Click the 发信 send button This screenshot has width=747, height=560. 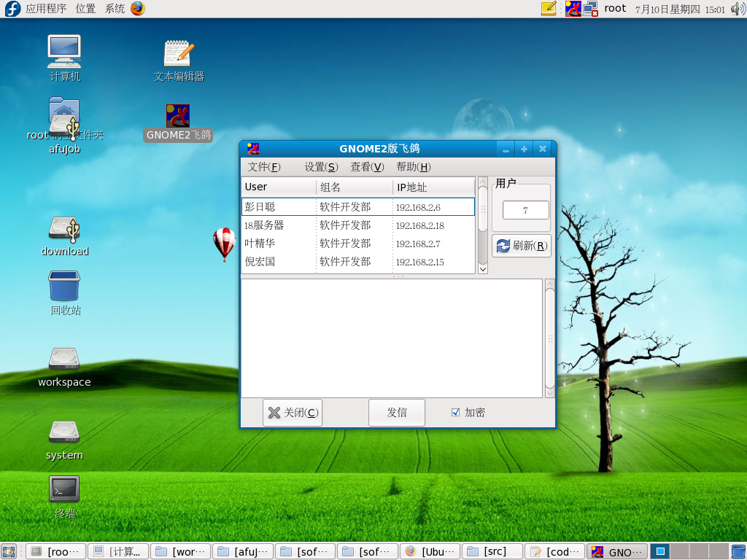[x=397, y=413]
